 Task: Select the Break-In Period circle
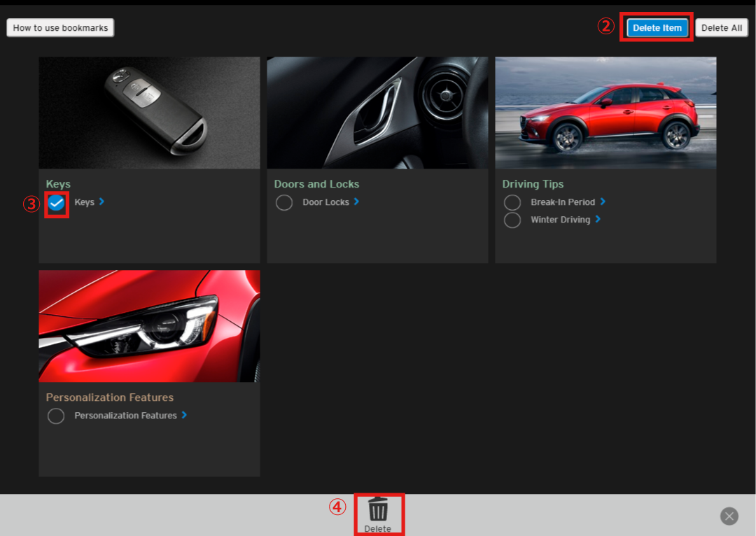[x=512, y=203]
